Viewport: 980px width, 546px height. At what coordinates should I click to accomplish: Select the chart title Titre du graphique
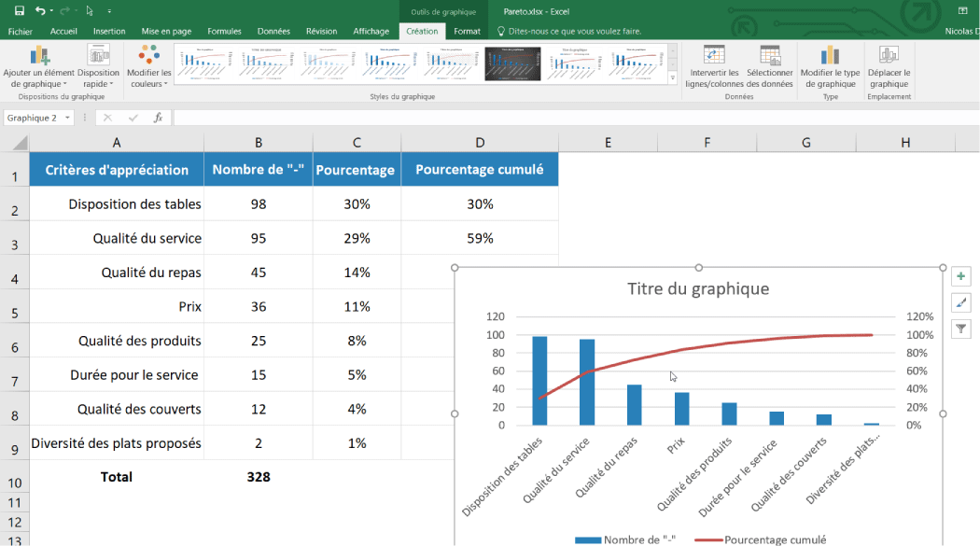click(697, 289)
